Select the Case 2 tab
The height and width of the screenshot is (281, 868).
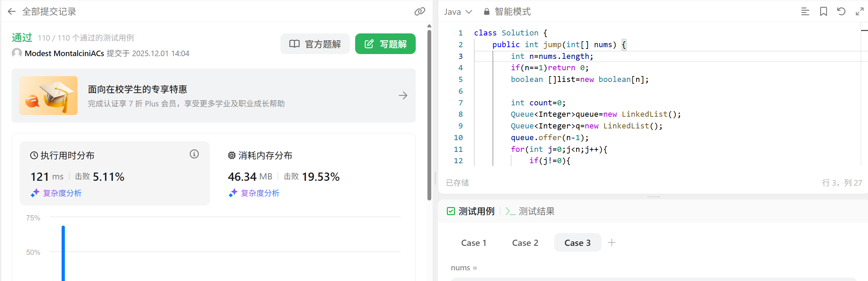coord(525,243)
